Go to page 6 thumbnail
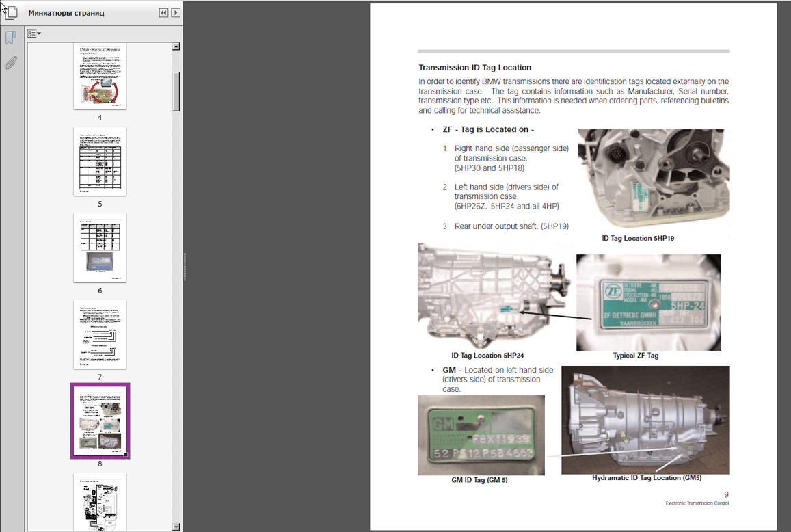 click(100, 248)
